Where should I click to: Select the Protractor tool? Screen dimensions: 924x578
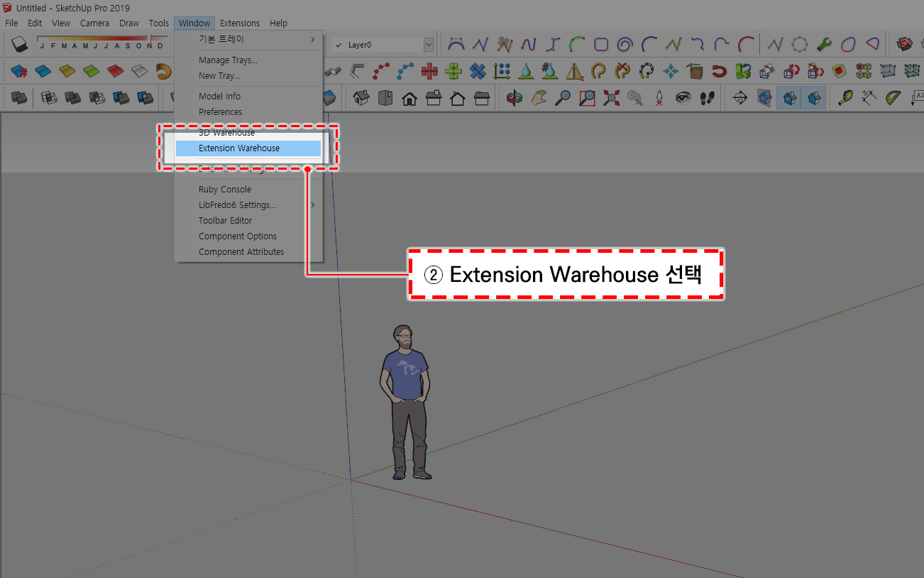point(893,98)
